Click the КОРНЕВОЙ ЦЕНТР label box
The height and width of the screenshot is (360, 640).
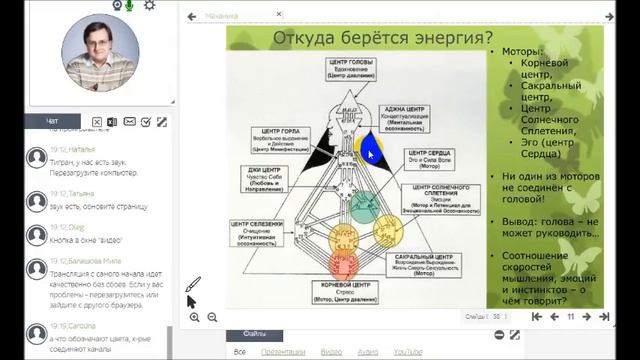345,292
